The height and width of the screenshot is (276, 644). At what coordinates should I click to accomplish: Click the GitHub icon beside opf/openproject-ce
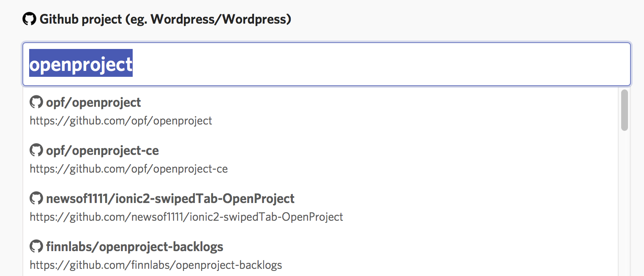(x=36, y=150)
